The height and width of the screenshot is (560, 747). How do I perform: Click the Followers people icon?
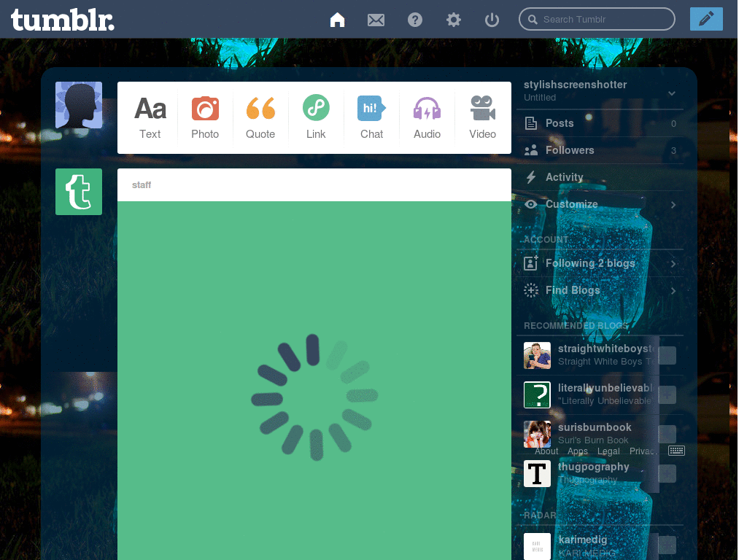point(531,150)
